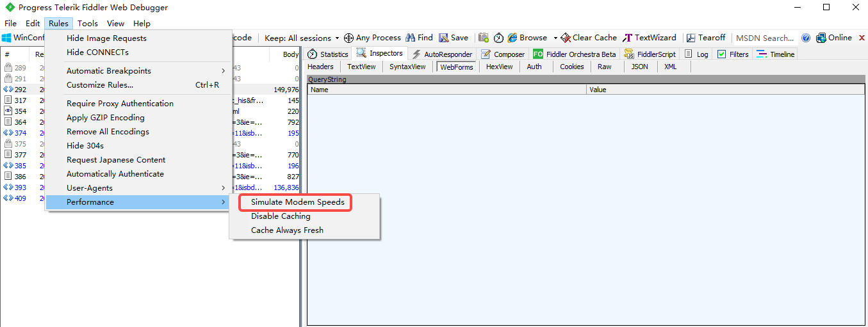This screenshot has height=327, width=868.
Task: Click the timer stopwatch toolbar icon
Action: (x=498, y=38)
